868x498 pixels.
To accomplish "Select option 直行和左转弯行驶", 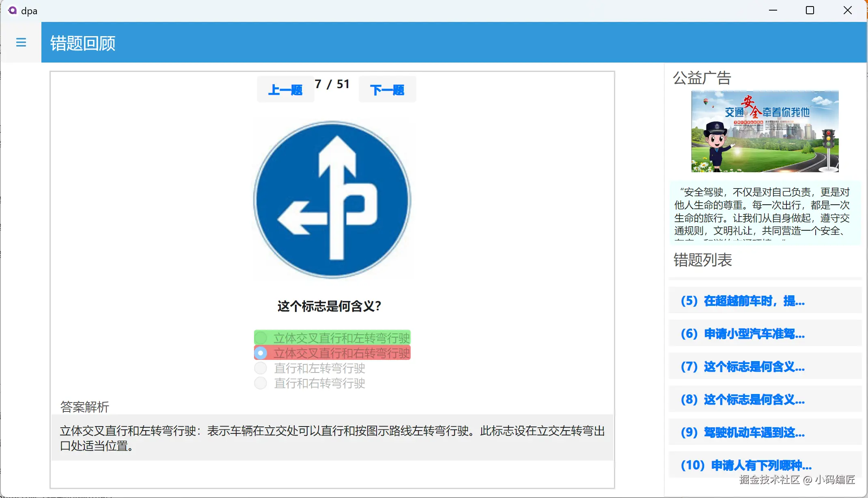I will 261,368.
